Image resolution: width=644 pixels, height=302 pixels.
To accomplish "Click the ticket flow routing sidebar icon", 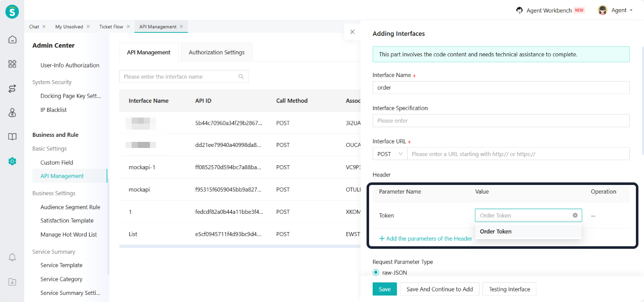I will pos(12,89).
